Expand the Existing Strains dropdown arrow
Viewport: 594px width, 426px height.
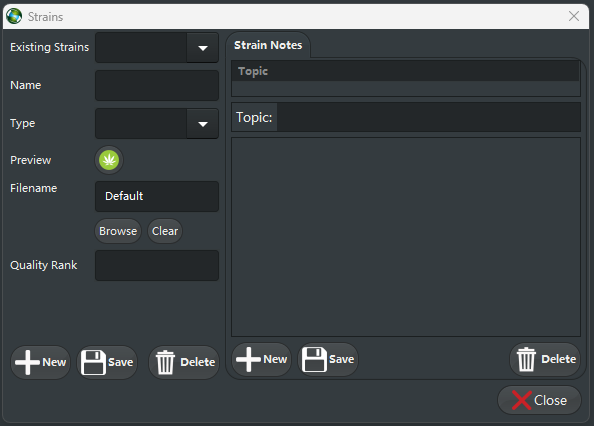click(x=203, y=48)
